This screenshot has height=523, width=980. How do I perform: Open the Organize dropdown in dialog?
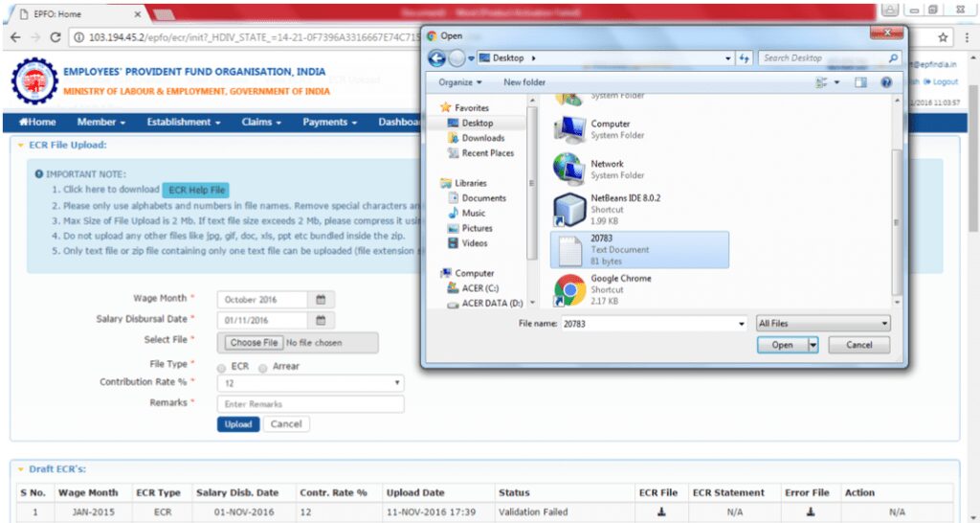pyautogui.click(x=460, y=82)
